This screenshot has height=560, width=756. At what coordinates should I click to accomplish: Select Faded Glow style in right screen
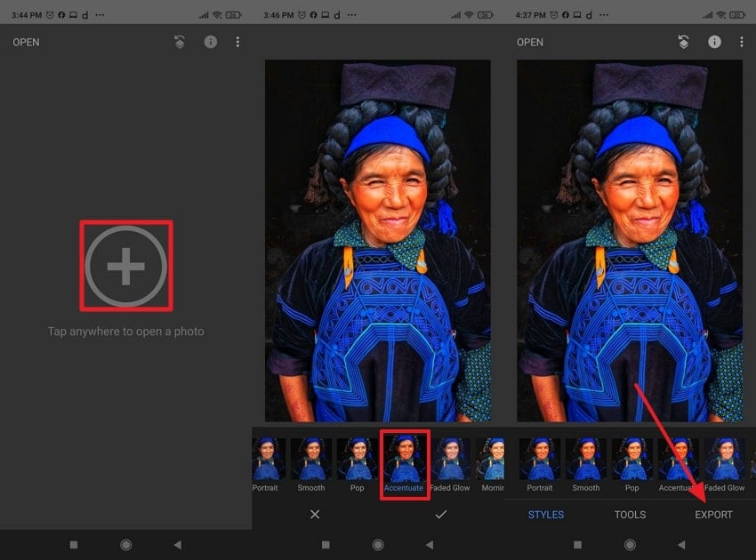point(725,464)
